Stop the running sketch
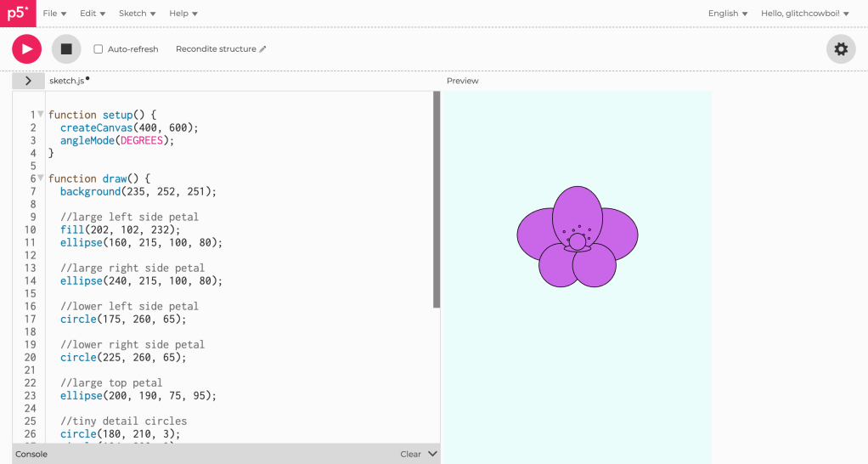 (x=66, y=49)
